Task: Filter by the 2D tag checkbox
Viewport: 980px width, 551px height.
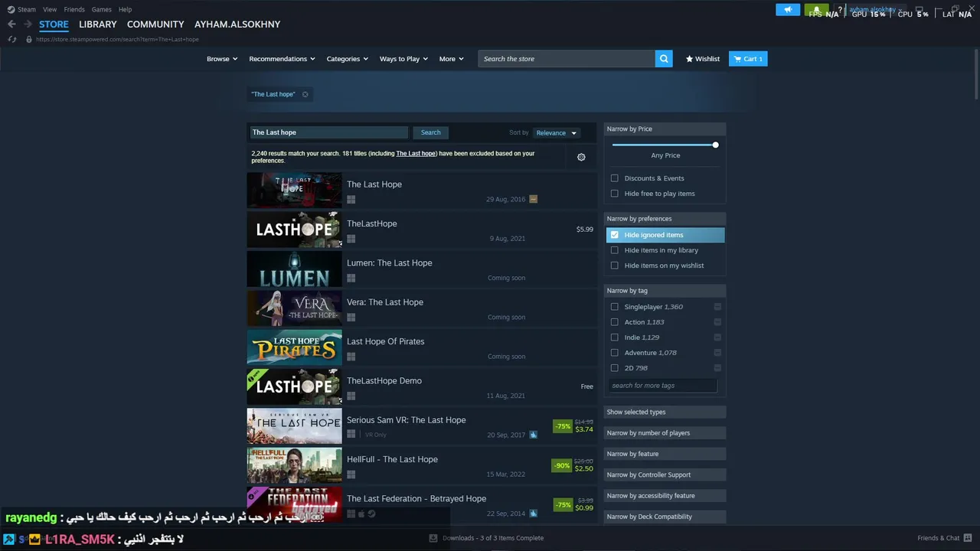Action: [614, 368]
